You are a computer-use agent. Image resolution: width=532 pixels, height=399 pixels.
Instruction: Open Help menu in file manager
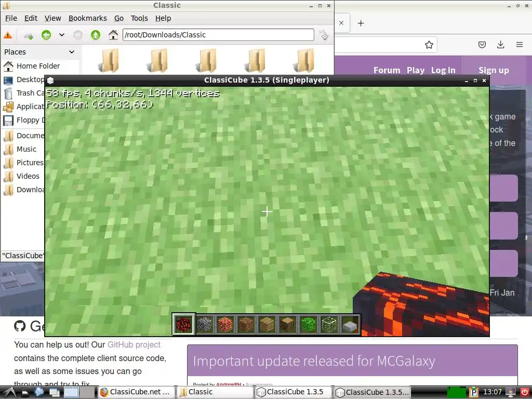(x=163, y=18)
